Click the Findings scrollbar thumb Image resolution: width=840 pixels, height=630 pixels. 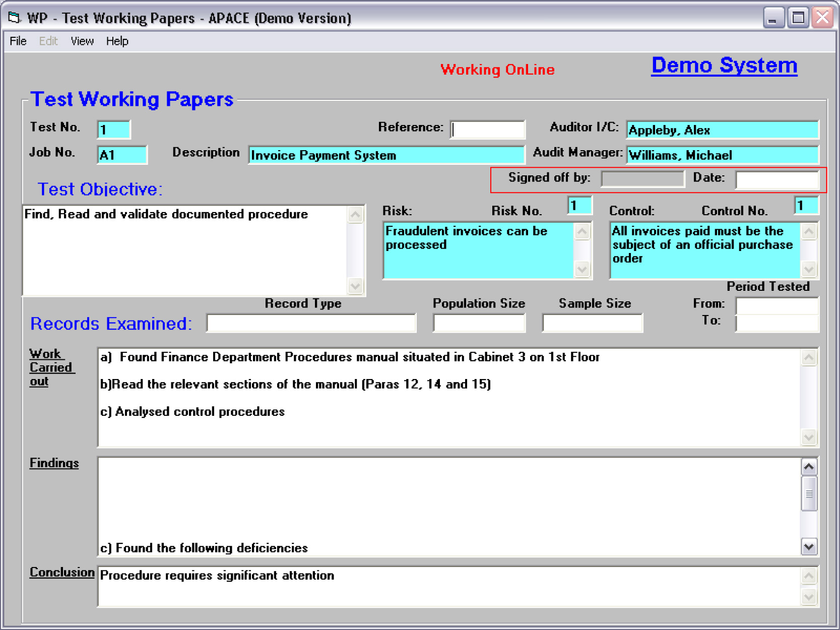(x=809, y=494)
